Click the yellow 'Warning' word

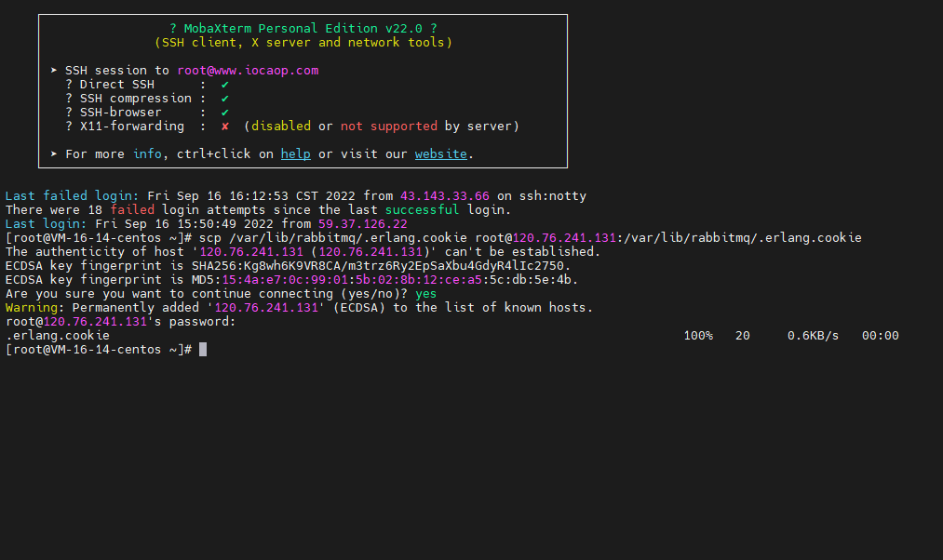point(32,307)
